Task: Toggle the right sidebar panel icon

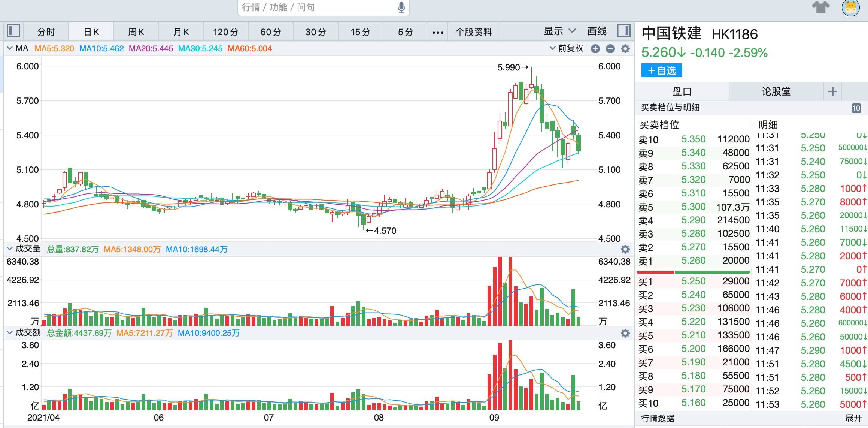Action: point(624,31)
